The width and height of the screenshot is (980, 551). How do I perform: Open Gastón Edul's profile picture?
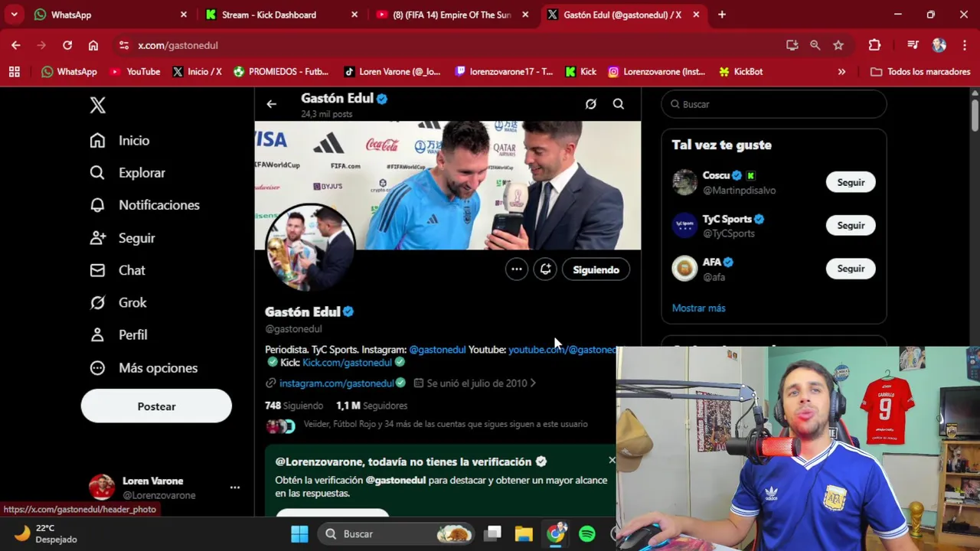tap(310, 247)
